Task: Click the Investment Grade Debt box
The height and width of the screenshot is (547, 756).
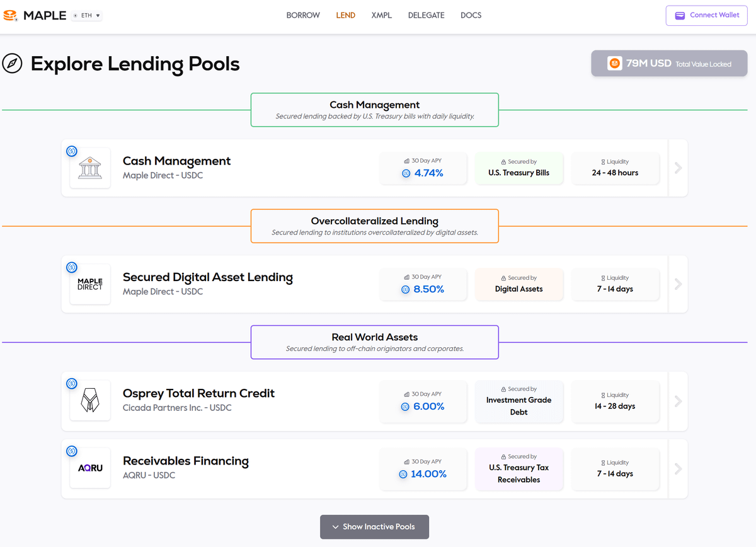Action: point(519,401)
